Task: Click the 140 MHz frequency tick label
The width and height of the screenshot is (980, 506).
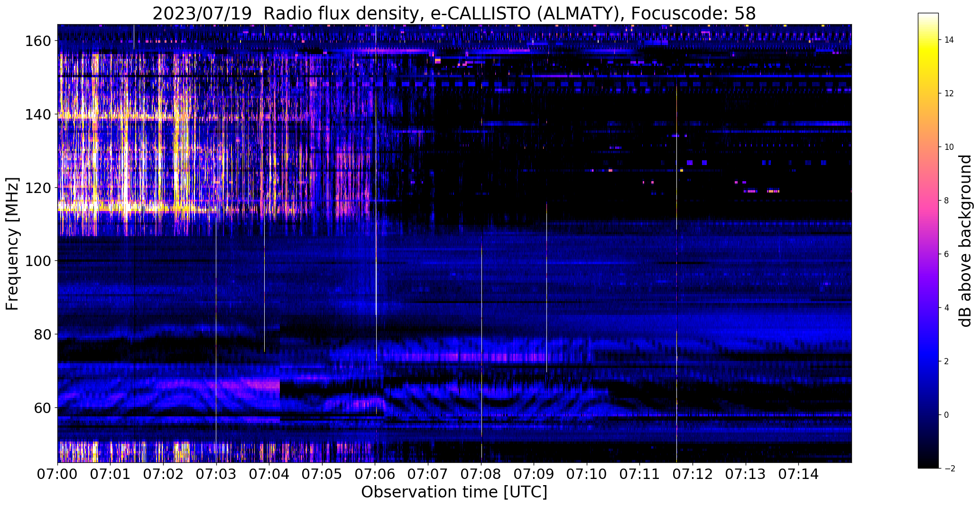Action: (x=37, y=115)
